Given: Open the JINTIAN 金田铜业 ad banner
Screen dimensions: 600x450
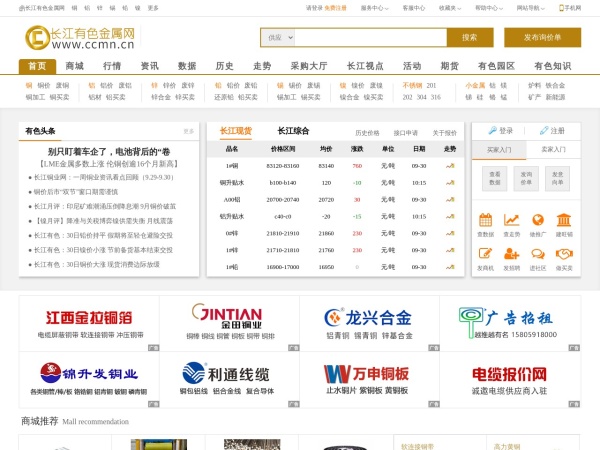Looking at the screenshot, I should click(230, 323).
